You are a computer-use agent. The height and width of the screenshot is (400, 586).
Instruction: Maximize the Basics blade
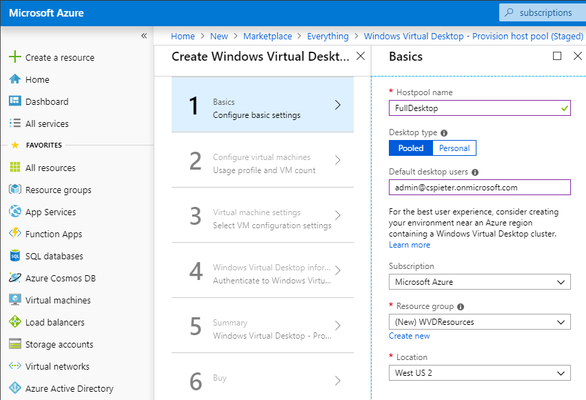tap(557, 56)
